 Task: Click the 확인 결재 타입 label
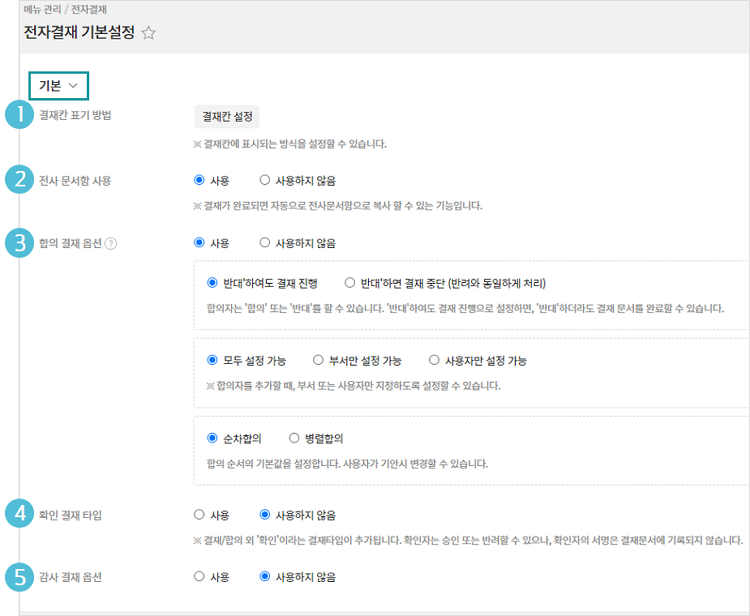(70, 516)
